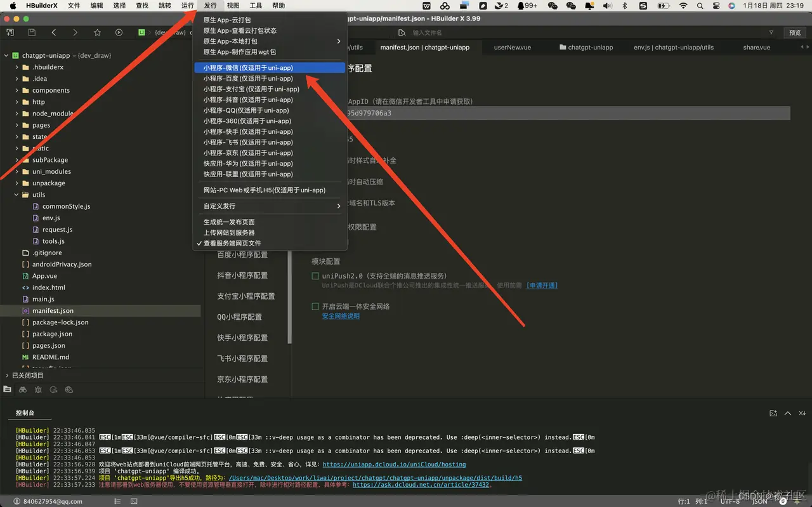Go back with the left arrow toolbar icon
This screenshot has width=812, height=507.
pyautogui.click(x=54, y=32)
